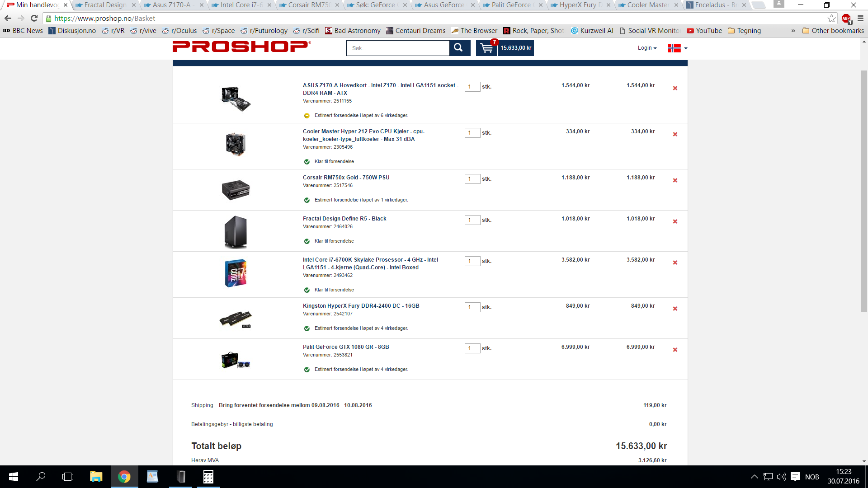The height and width of the screenshot is (488, 868).
Task: Remove ASUS Z170-A from basket
Action: [675, 88]
